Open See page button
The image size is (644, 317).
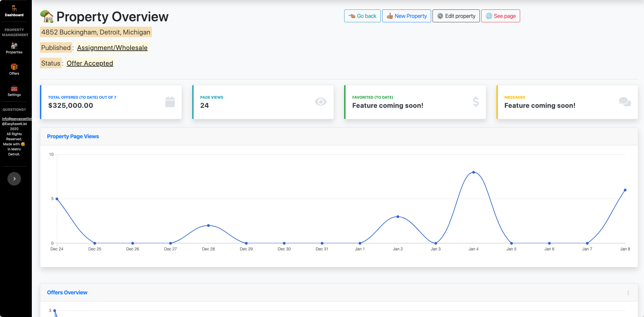point(501,16)
